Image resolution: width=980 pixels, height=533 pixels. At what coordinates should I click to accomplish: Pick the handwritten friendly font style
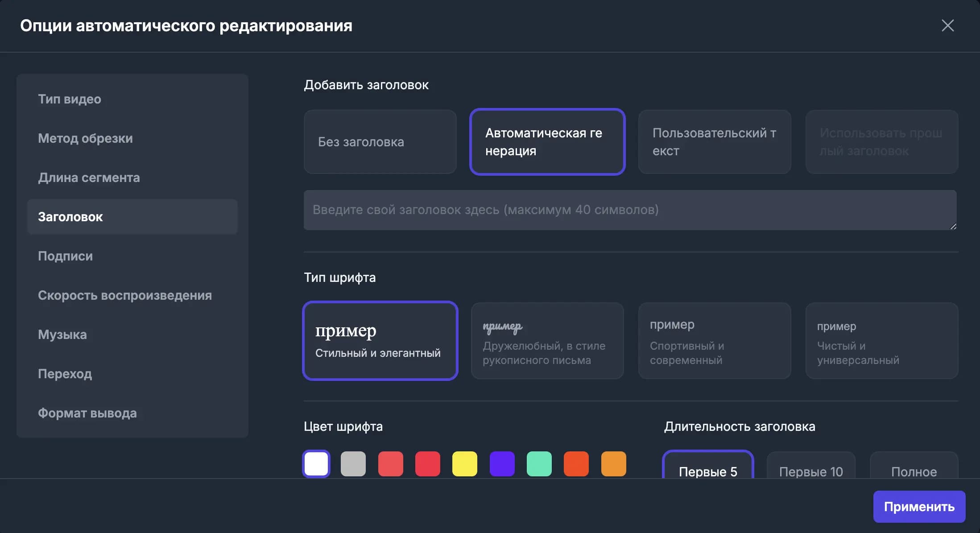point(547,341)
